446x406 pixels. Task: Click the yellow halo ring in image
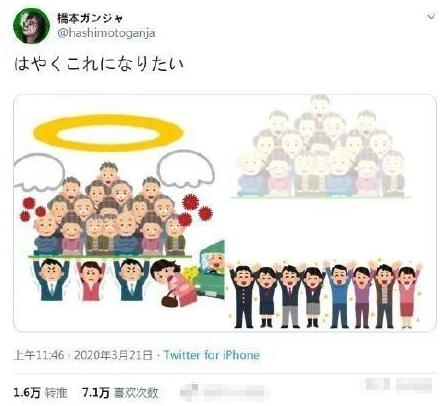click(108, 133)
